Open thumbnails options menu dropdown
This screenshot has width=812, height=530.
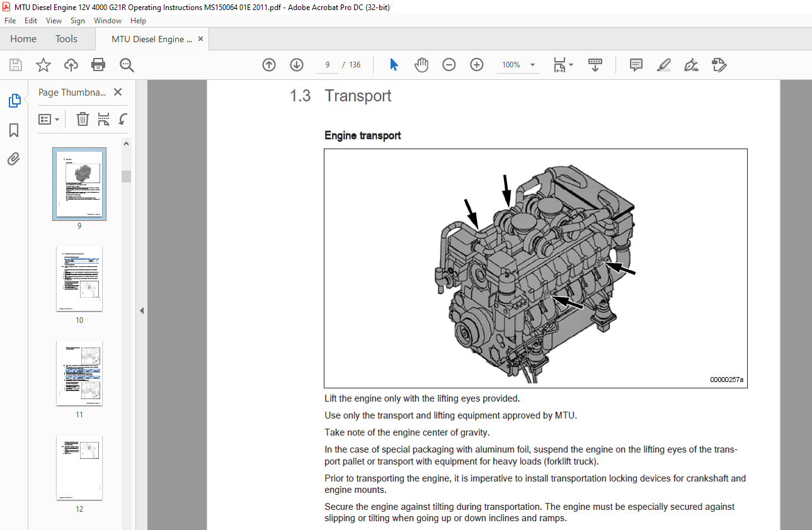49,119
